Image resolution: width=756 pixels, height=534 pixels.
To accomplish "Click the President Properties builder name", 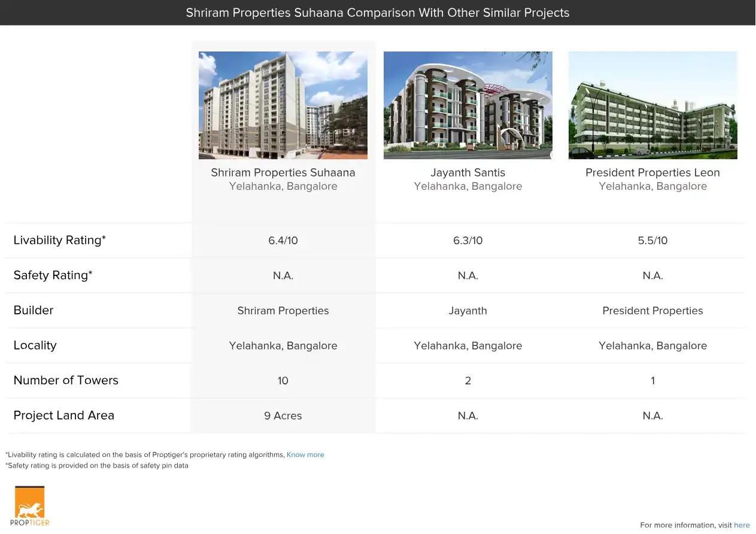I will coord(652,311).
